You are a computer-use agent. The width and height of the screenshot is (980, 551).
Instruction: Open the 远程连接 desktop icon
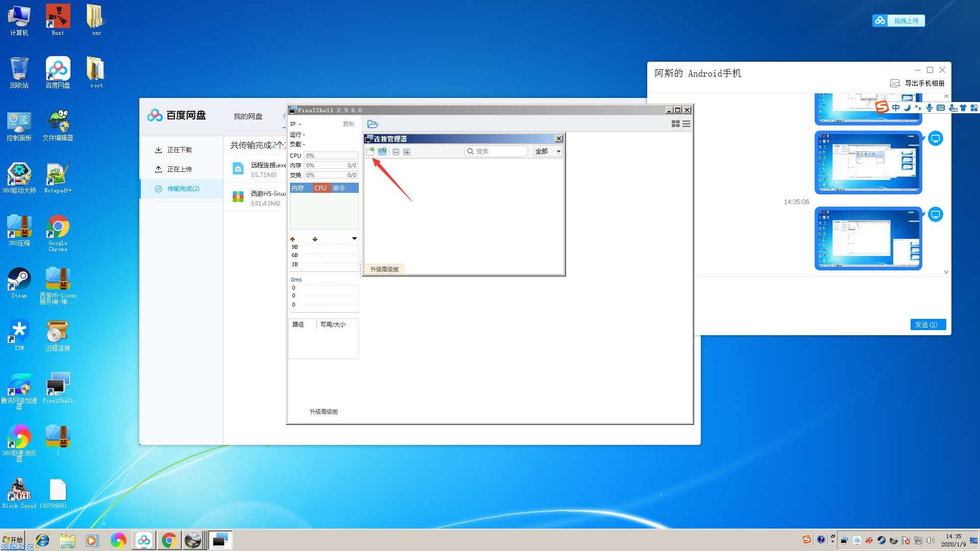pyautogui.click(x=58, y=336)
